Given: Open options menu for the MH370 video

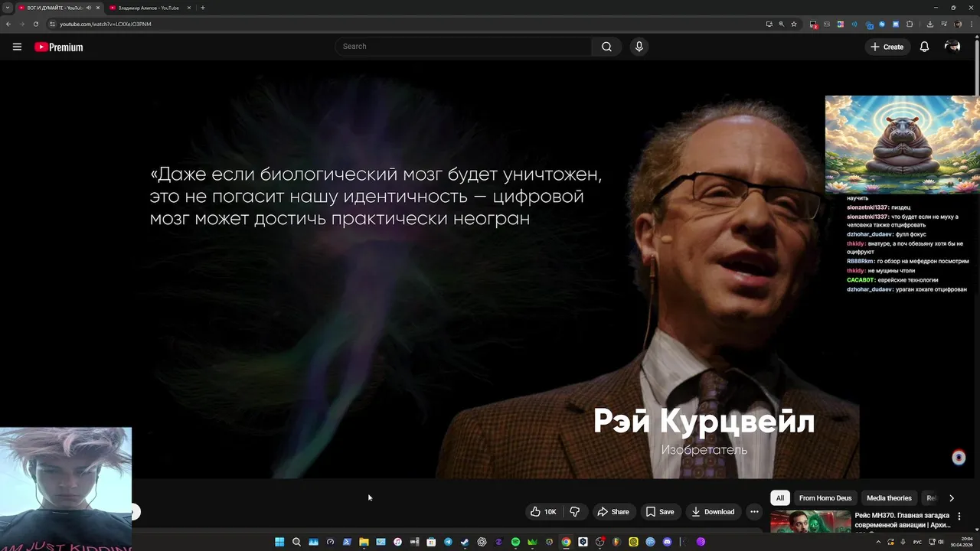Looking at the screenshot, I should pyautogui.click(x=959, y=517).
